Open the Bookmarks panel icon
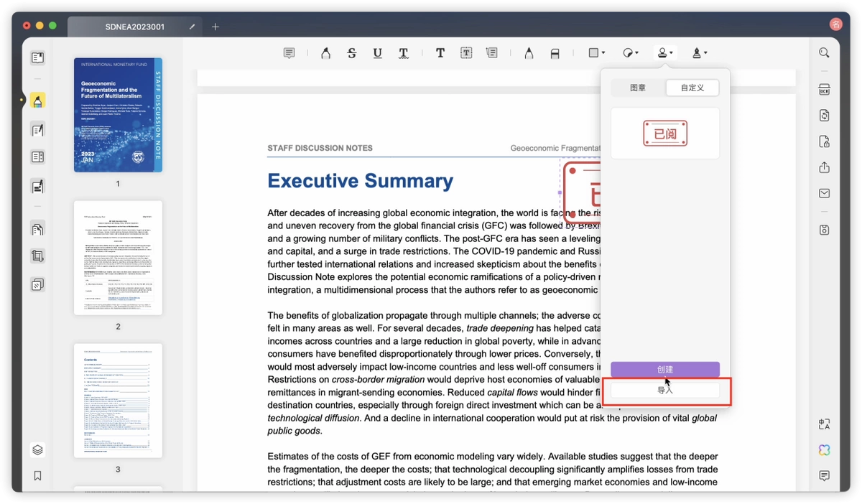 tap(38, 476)
